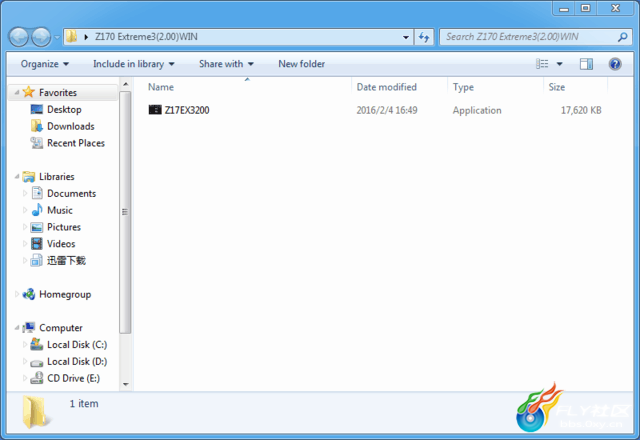Click the Application type cell

[477, 110]
